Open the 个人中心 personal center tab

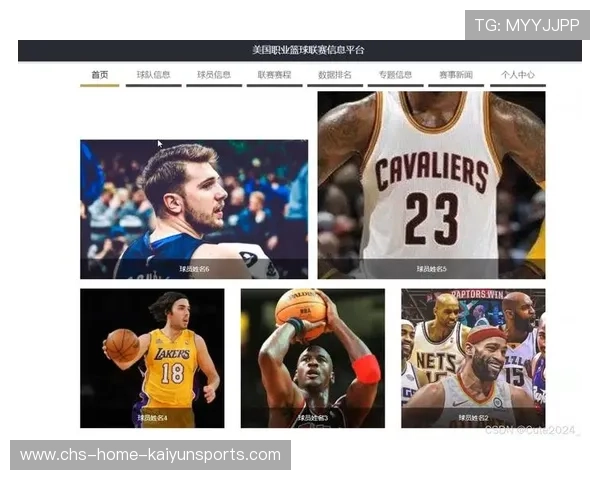(517, 75)
